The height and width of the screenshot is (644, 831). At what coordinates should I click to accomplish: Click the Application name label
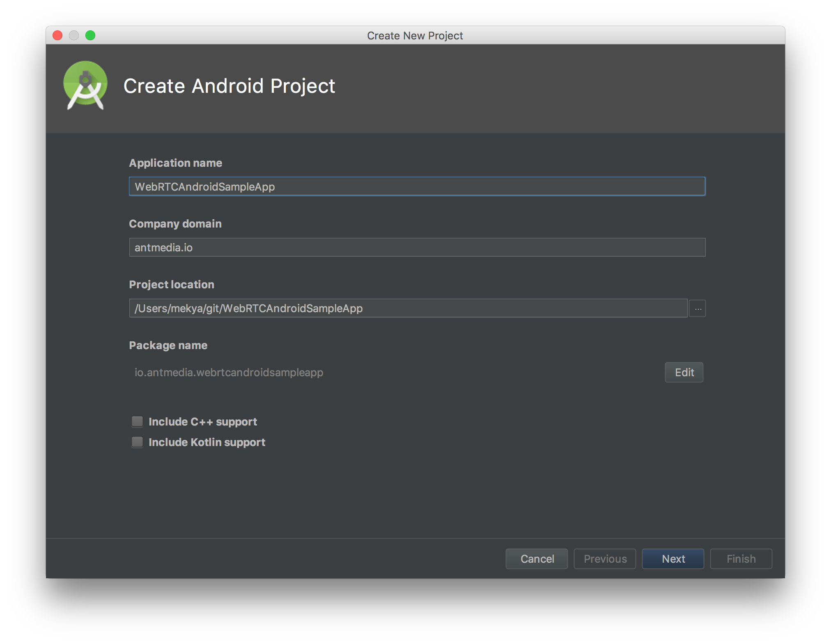pos(175,163)
